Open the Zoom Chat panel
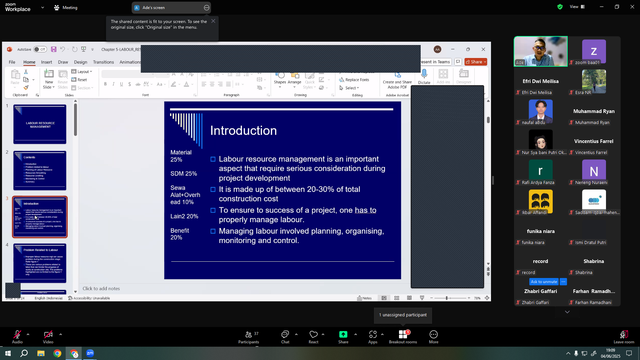640x360 pixels. coord(285,337)
